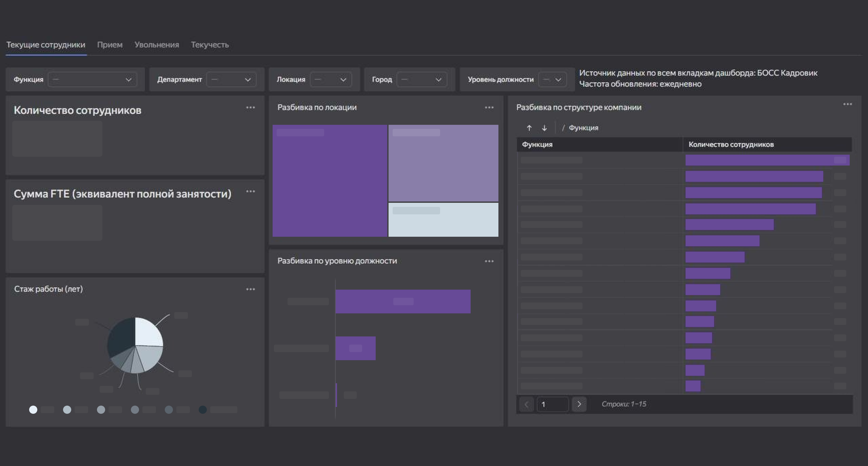The width and height of the screenshot is (868, 466).
Task: Open the Разбивка по уровню должности three-dot menu
Action: click(x=489, y=261)
